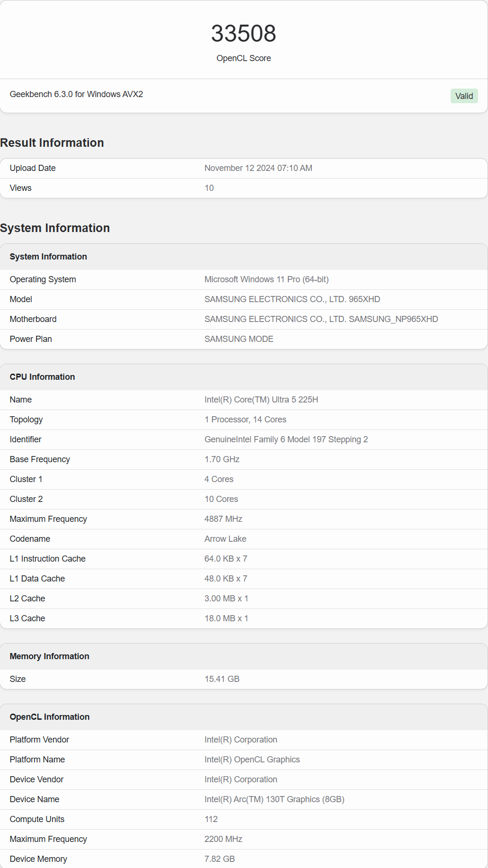This screenshot has height=868, width=488.
Task: Click the Upload Date value November 12 2024
Action: pos(258,168)
